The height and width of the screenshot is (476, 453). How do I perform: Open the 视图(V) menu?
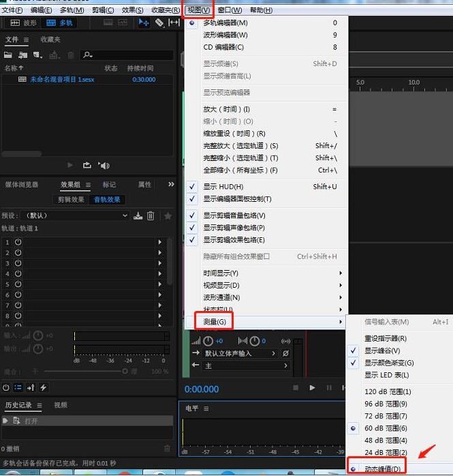(x=199, y=10)
